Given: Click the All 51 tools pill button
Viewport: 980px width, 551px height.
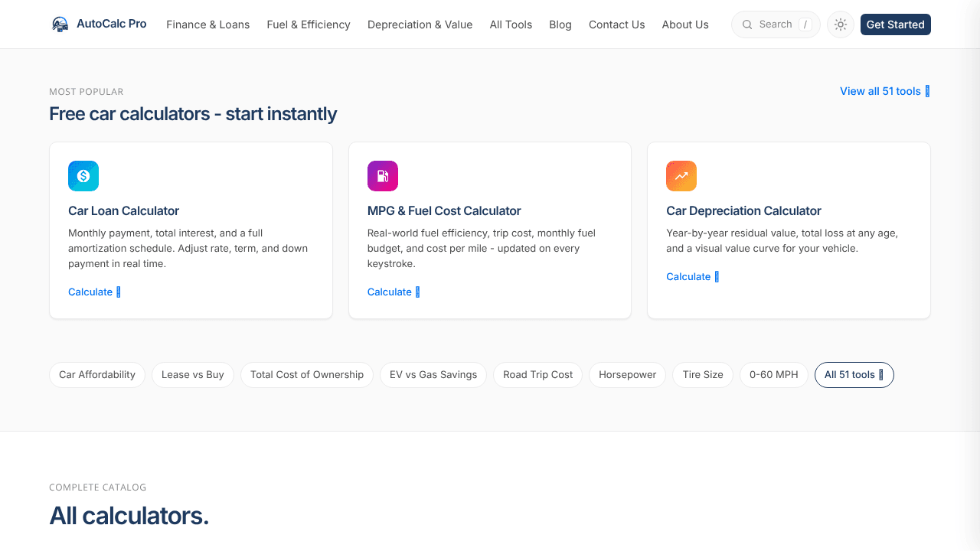Looking at the screenshot, I should [854, 375].
